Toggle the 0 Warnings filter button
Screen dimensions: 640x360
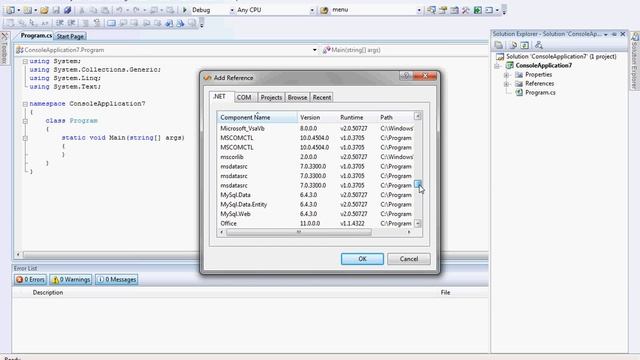click(x=71, y=280)
